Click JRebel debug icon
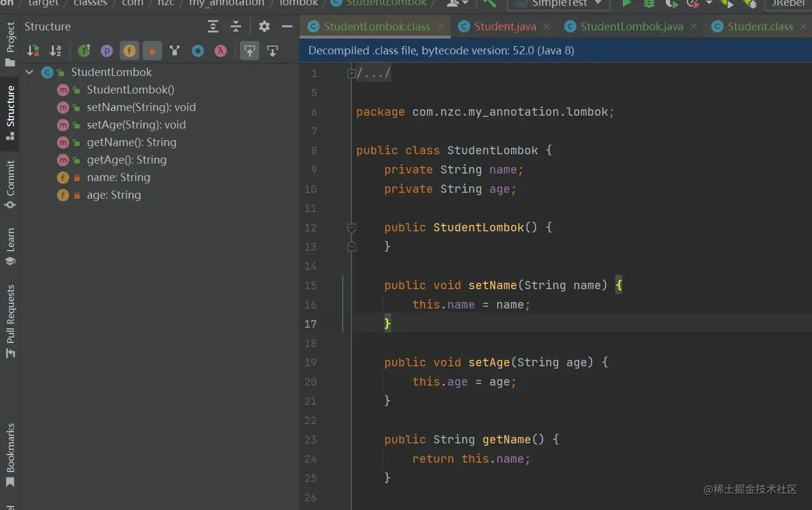Viewport: 812px width, 510px height. [x=750, y=4]
